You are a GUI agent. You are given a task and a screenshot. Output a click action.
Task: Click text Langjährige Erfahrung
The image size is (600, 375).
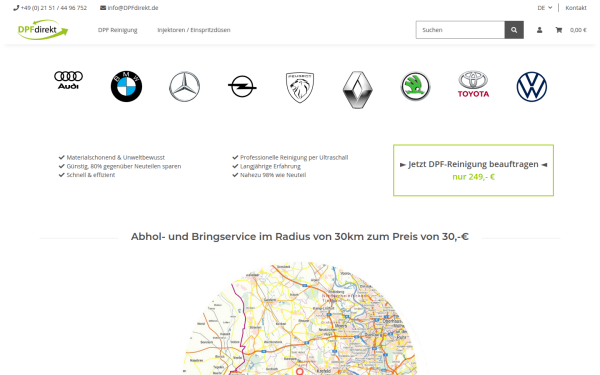click(270, 166)
